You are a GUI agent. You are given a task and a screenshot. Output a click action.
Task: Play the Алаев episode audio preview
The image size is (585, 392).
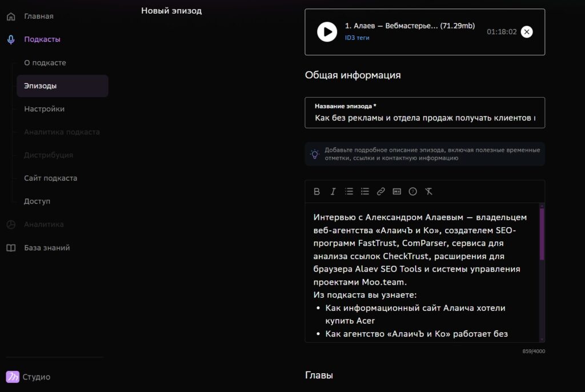click(x=326, y=32)
